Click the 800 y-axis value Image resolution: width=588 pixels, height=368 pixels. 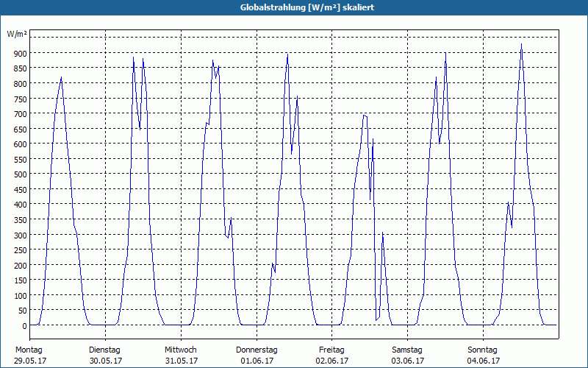(20, 84)
